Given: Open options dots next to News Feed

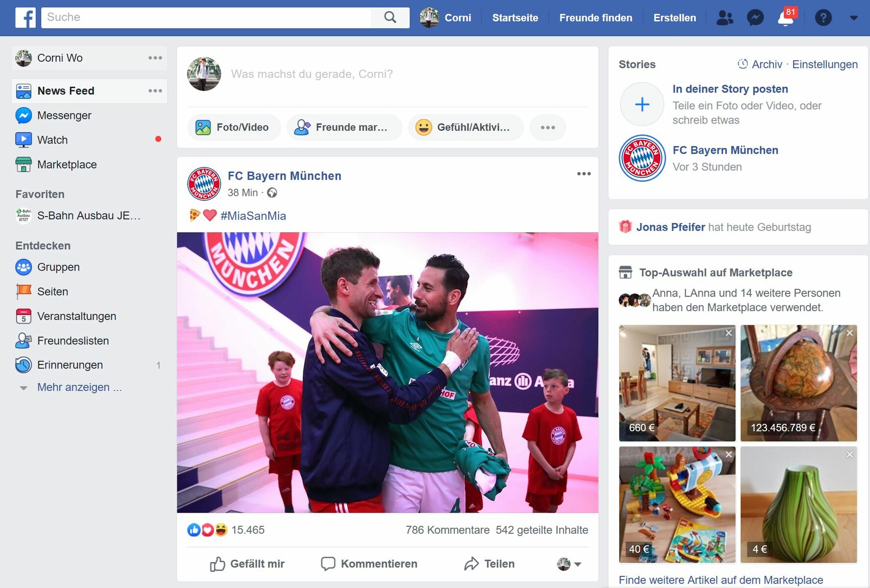Looking at the screenshot, I should pos(155,91).
